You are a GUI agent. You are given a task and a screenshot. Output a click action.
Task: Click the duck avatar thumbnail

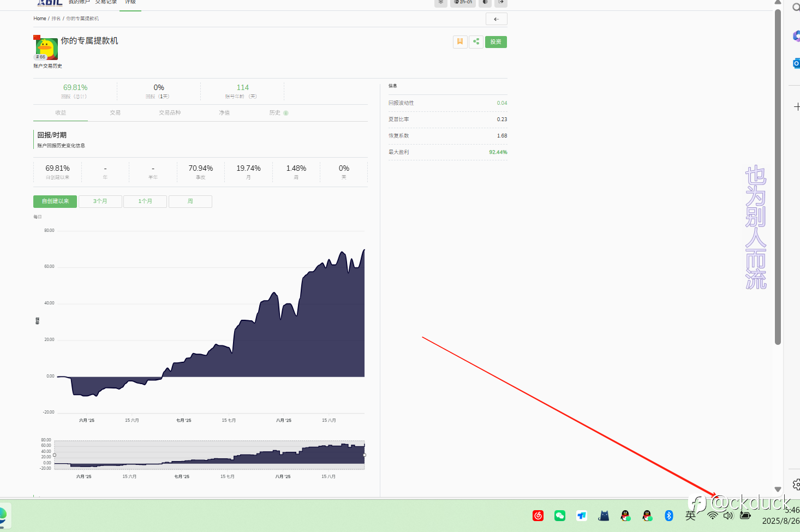pyautogui.click(x=46, y=49)
